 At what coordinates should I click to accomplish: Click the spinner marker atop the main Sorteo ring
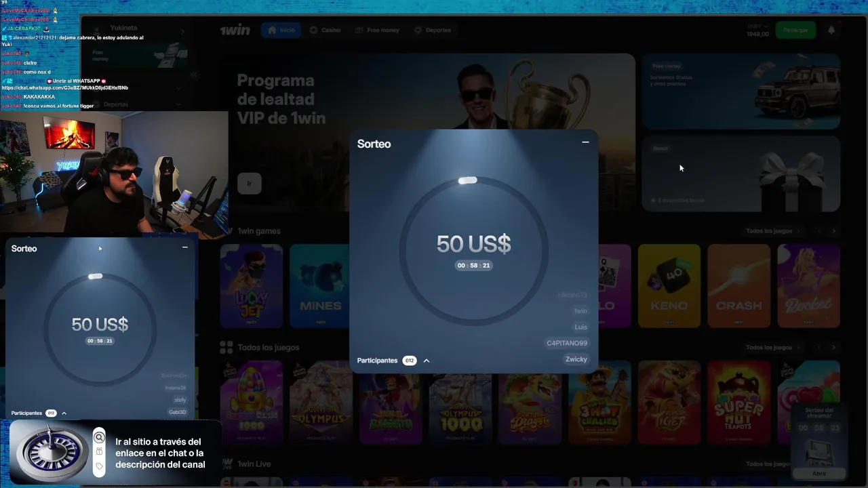coord(468,180)
